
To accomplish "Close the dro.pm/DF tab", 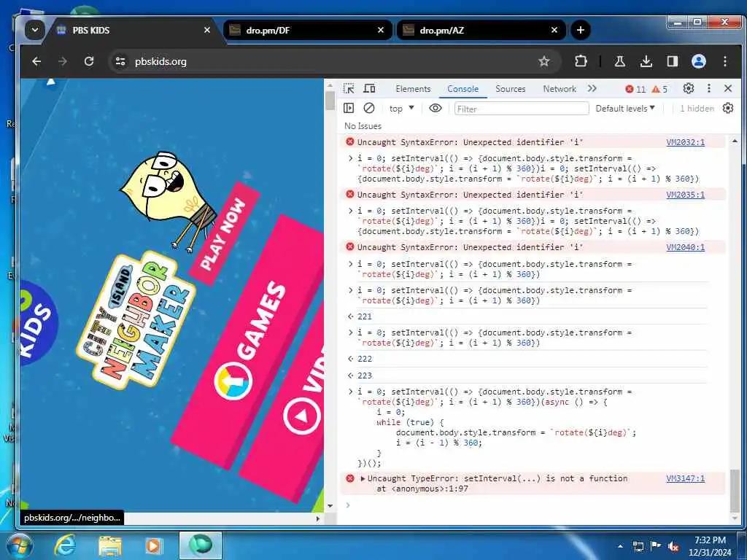I will [x=381, y=30].
